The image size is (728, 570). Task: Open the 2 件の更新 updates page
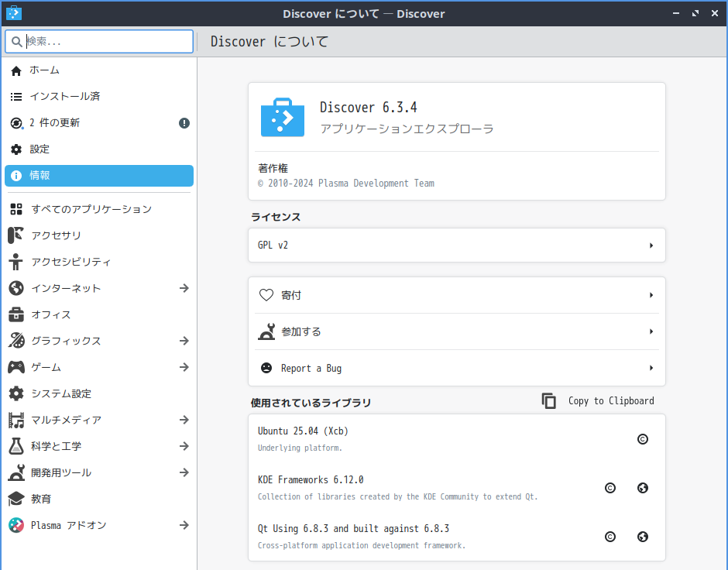click(99, 123)
